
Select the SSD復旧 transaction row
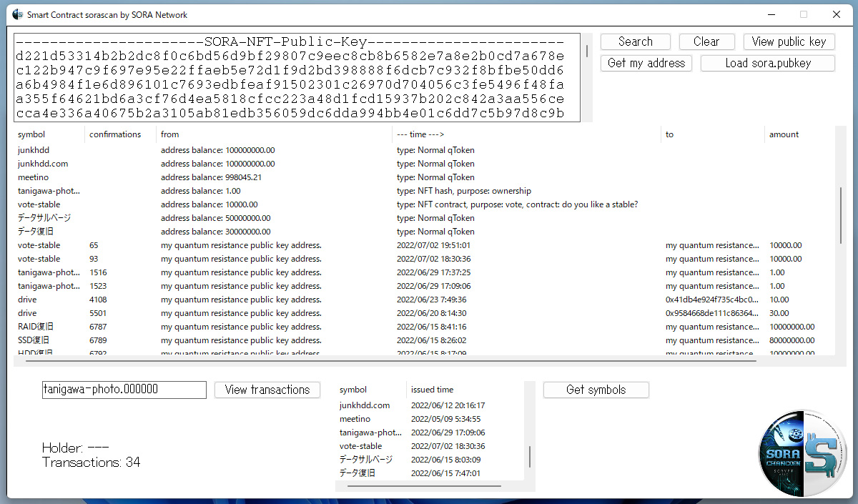tap(425, 340)
